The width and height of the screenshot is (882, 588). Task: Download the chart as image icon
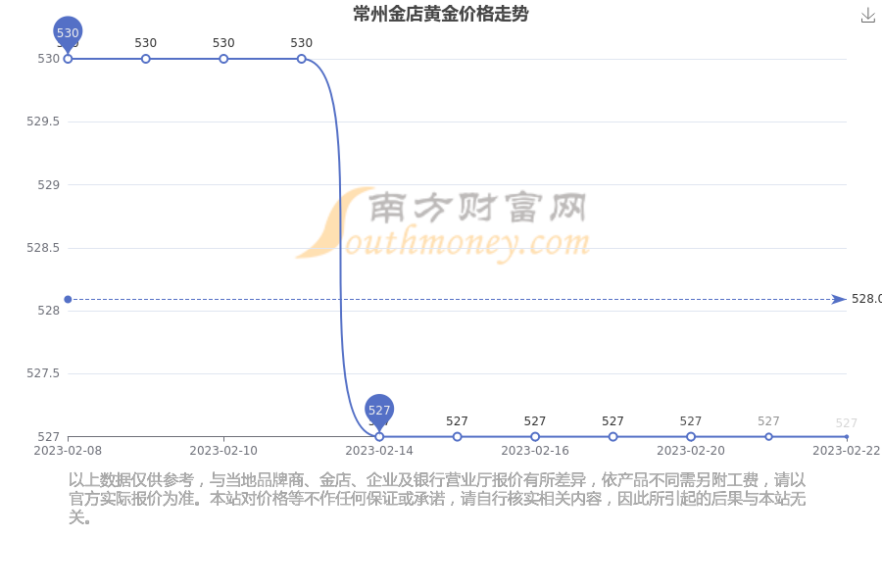(868, 16)
